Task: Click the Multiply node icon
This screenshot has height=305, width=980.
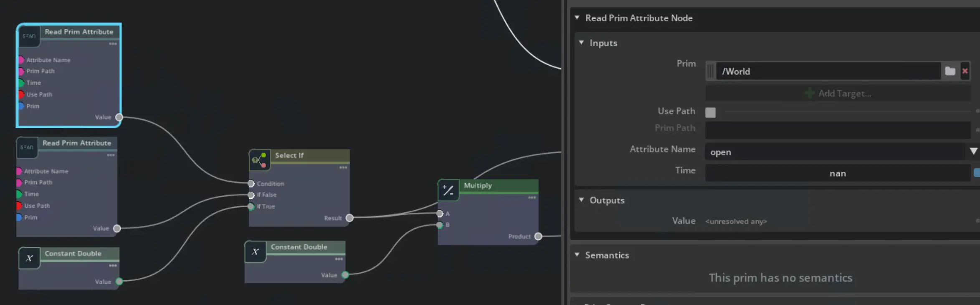Action: [448, 191]
